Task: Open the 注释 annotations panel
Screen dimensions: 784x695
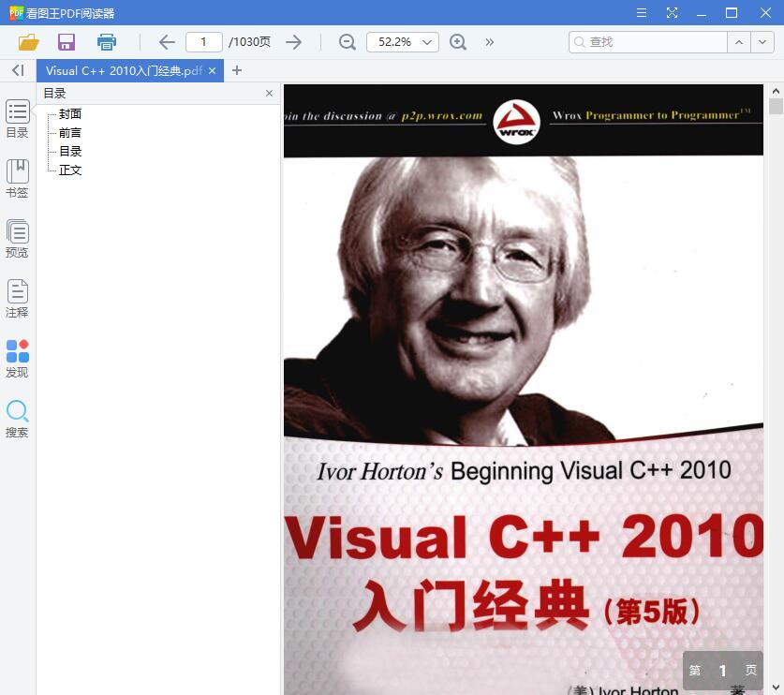Action: click(x=17, y=298)
